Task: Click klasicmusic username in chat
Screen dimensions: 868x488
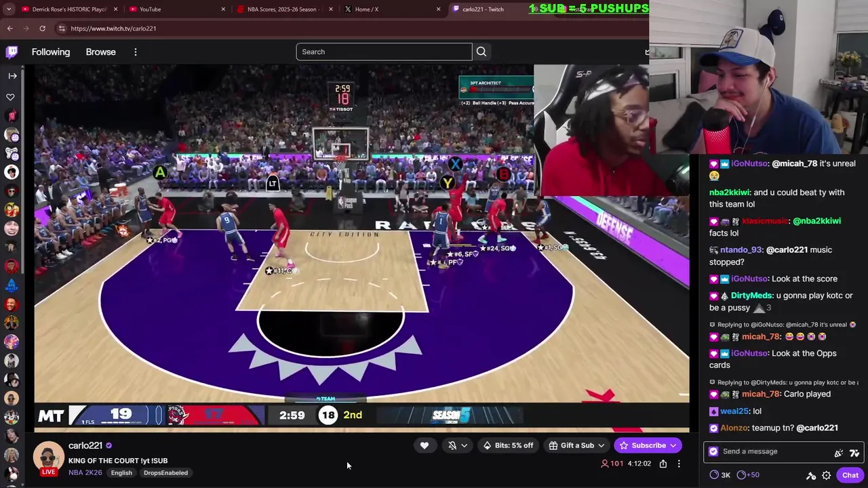Action: [x=766, y=221]
